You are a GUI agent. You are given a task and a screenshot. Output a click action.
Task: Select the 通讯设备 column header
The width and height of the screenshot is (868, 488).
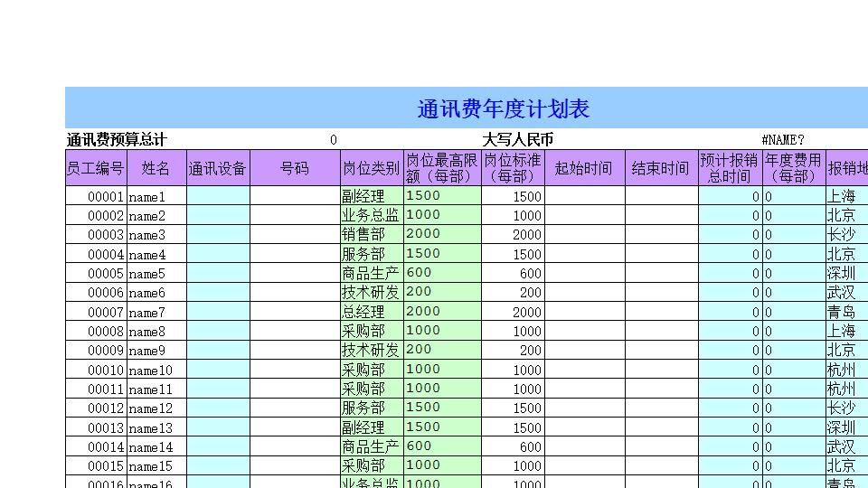[x=218, y=168]
